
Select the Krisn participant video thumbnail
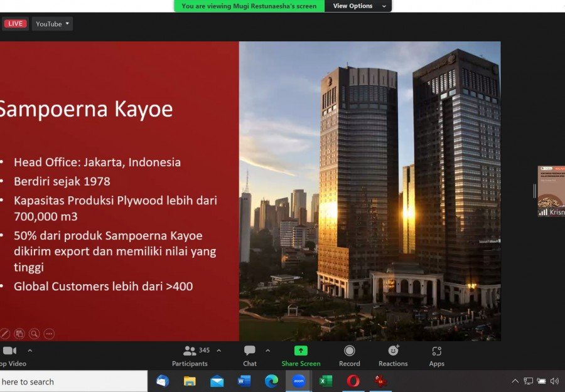coord(551,191)
